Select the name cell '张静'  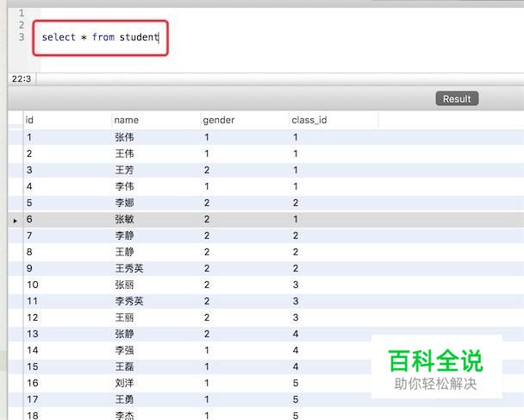[x=124, y=334]
